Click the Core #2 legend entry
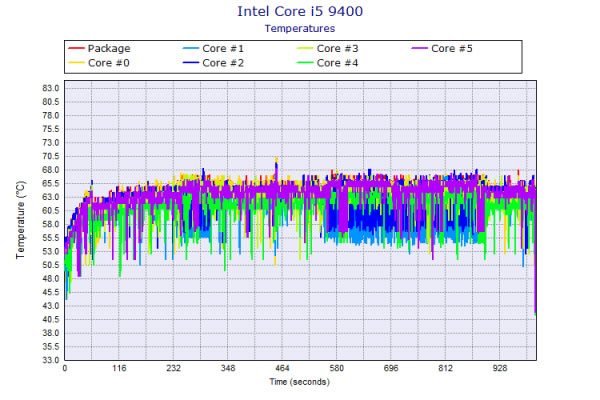This screenshot has width=600, height=400. point(214,63)
